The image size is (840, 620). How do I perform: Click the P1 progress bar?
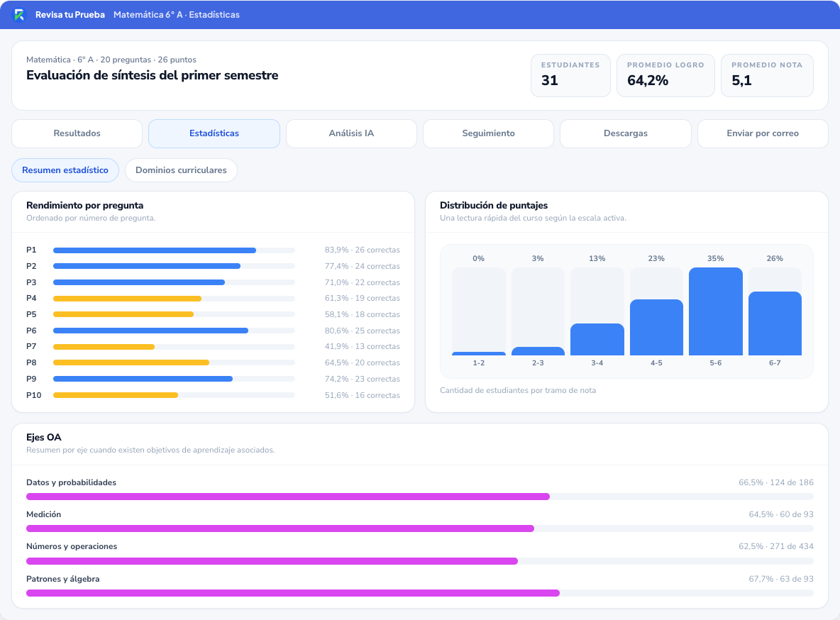pyautogui.click(x=174, y=250)
